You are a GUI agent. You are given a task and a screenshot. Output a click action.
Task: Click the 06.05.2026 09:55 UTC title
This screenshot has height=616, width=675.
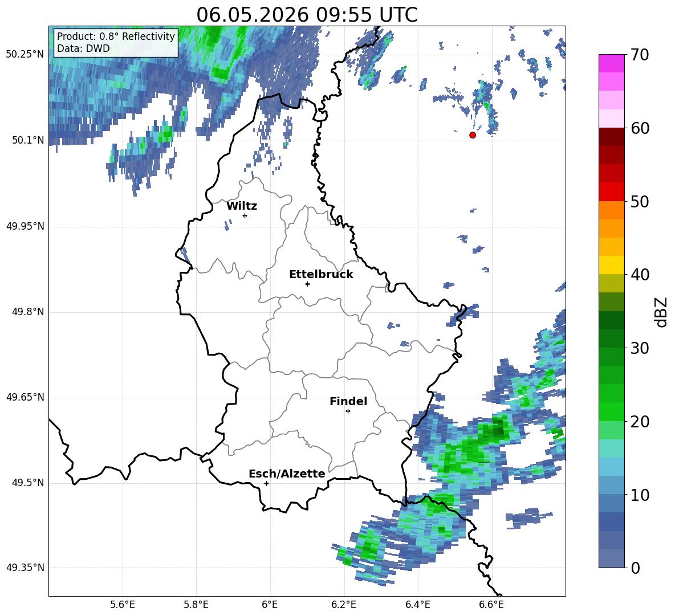click(x=307, y=15)
